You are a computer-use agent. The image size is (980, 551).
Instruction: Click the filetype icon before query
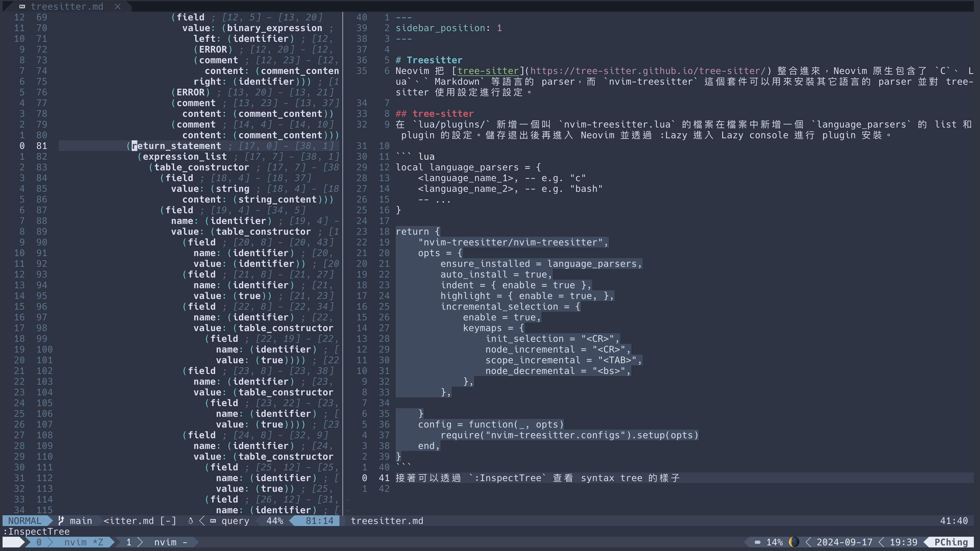[213, 521]
